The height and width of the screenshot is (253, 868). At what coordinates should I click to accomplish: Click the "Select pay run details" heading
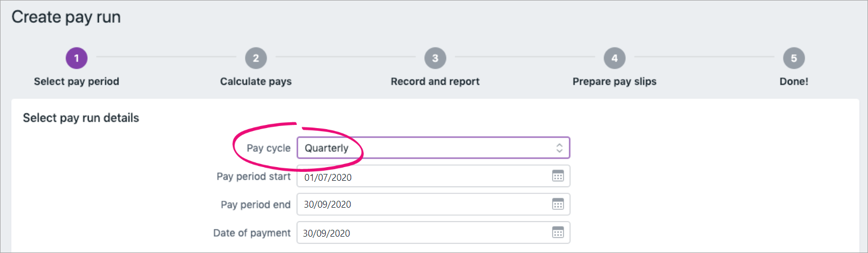coord(81,118)
